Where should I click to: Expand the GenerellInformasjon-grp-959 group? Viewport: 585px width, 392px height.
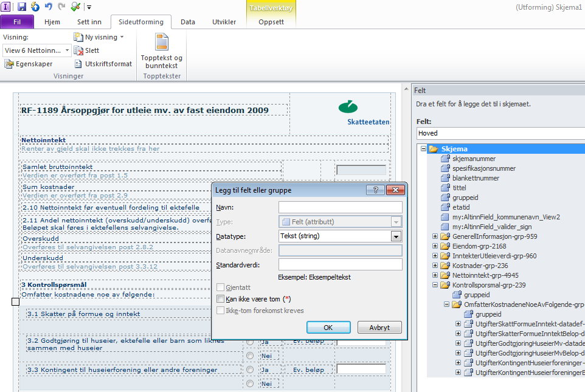435,236
